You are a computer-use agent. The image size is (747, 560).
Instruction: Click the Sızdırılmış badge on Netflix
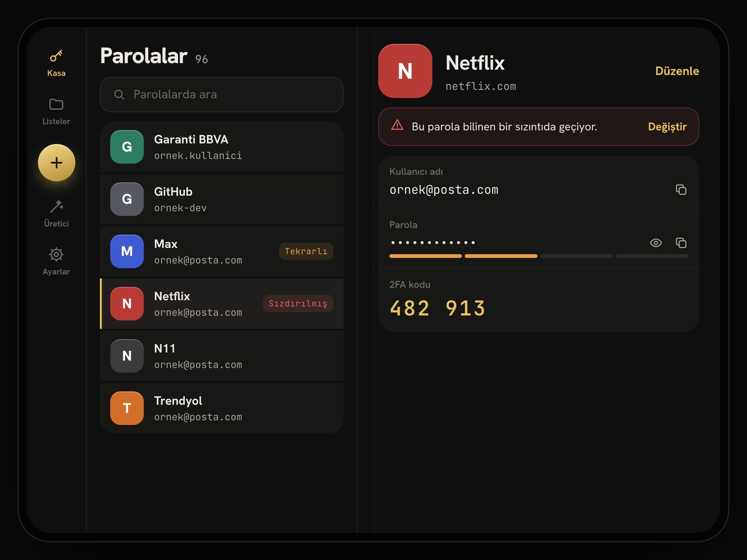tap(298, 304)
